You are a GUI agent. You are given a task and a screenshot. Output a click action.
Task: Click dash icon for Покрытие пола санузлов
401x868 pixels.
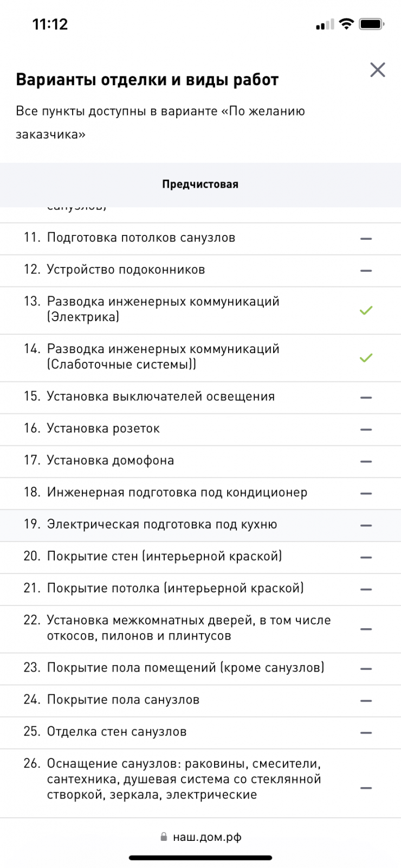366,700
